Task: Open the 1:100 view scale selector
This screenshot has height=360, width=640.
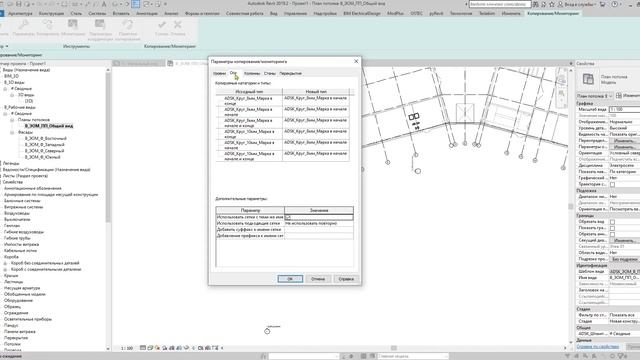Action: (x=127, y=348)
